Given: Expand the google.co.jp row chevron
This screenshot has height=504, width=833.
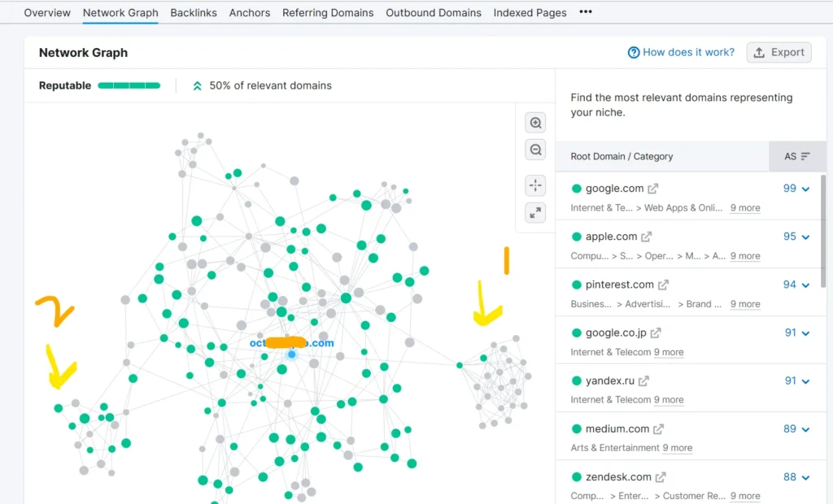Looking at the screenshot, I should click(806, 333).
